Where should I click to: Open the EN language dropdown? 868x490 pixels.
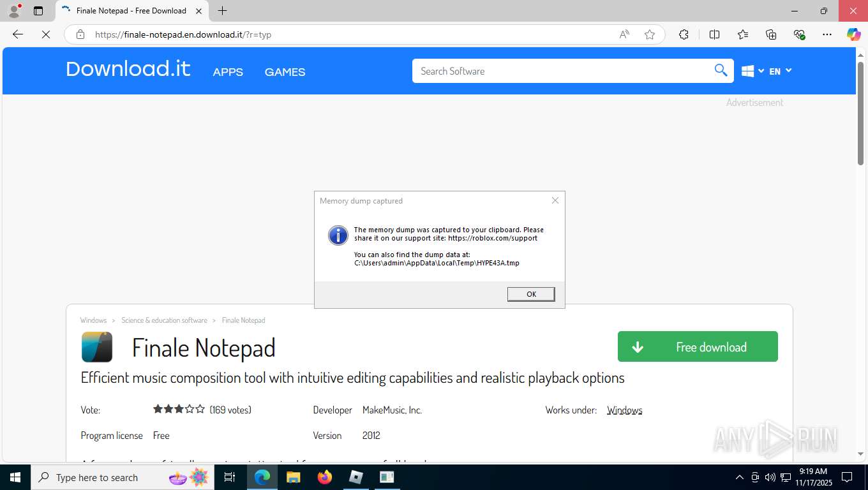click(x=780, y=71)
